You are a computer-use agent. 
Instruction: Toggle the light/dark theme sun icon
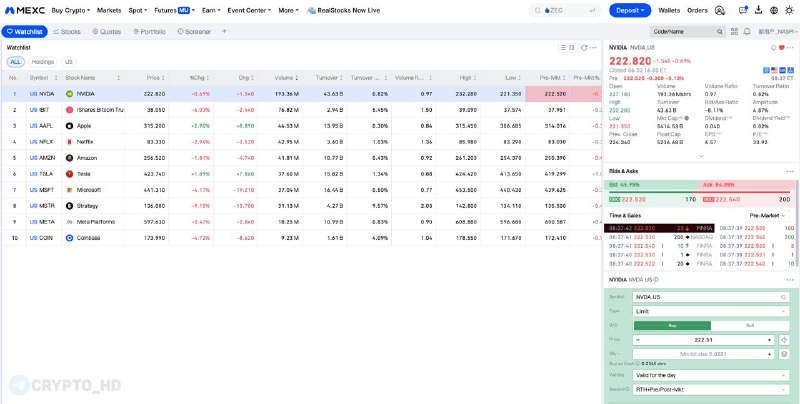pyautogui.click(x=789, y=10)
